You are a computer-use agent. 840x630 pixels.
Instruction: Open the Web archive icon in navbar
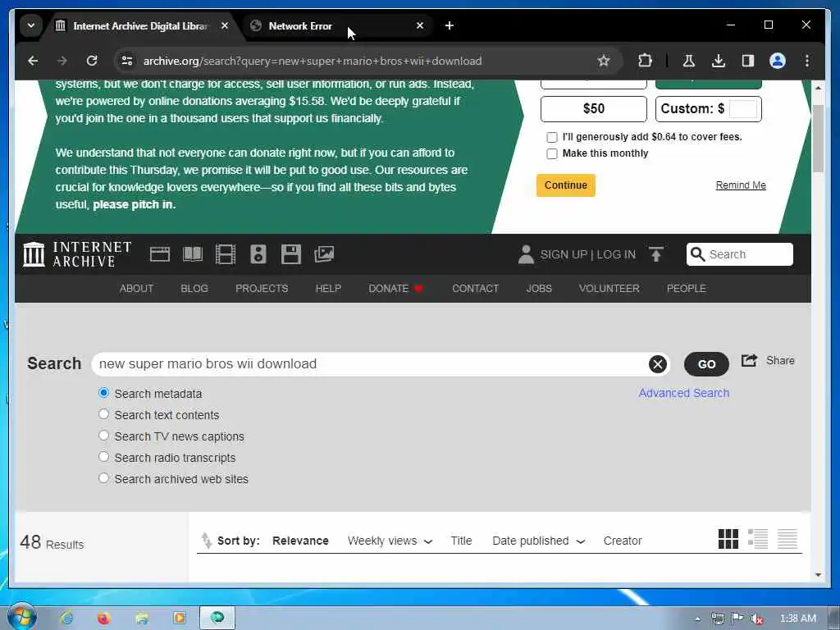click(160, 254)
